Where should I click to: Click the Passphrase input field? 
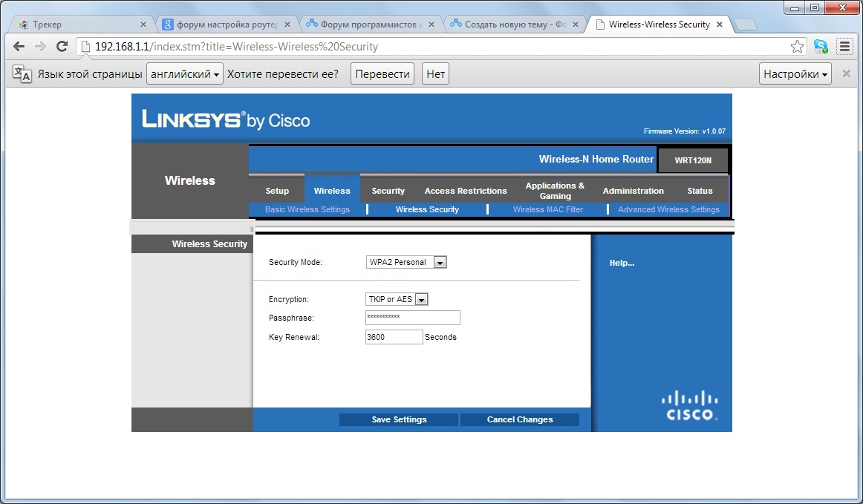(413, 318)
